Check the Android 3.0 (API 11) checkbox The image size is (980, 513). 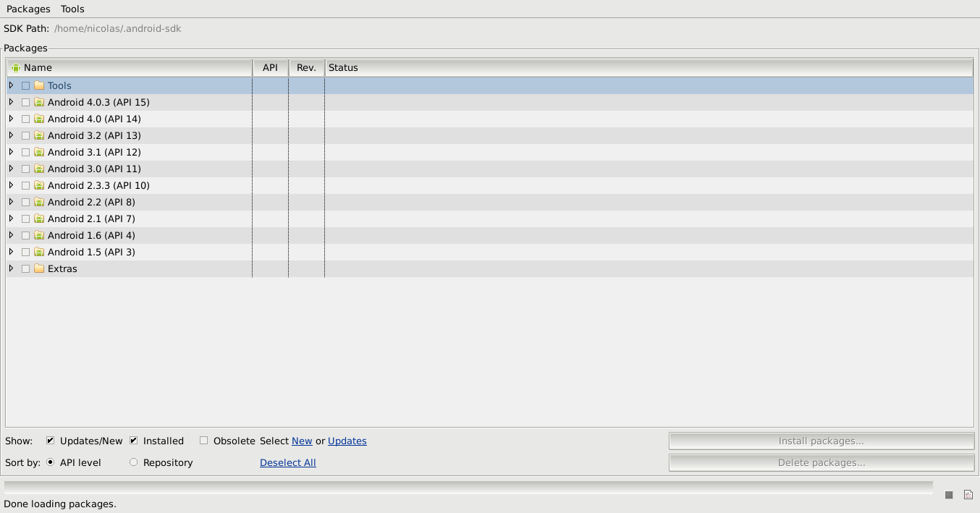pyautogui.click(x=26, y=169)
